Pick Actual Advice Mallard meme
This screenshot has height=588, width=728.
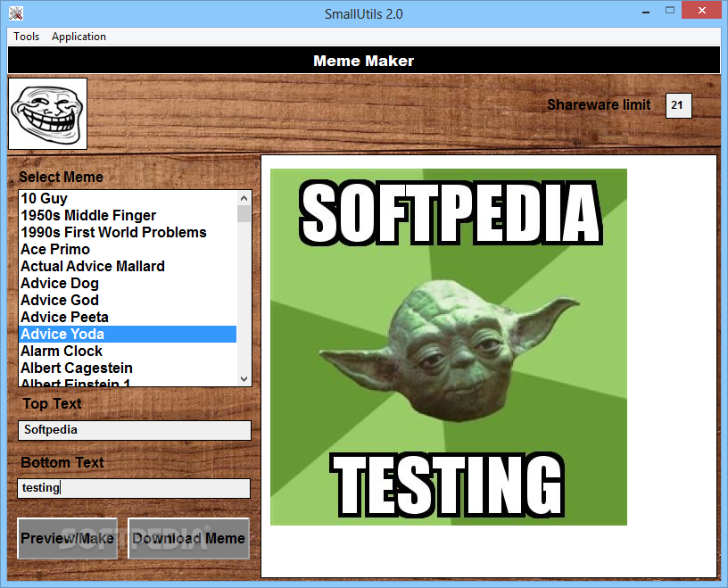click(128, 266)
